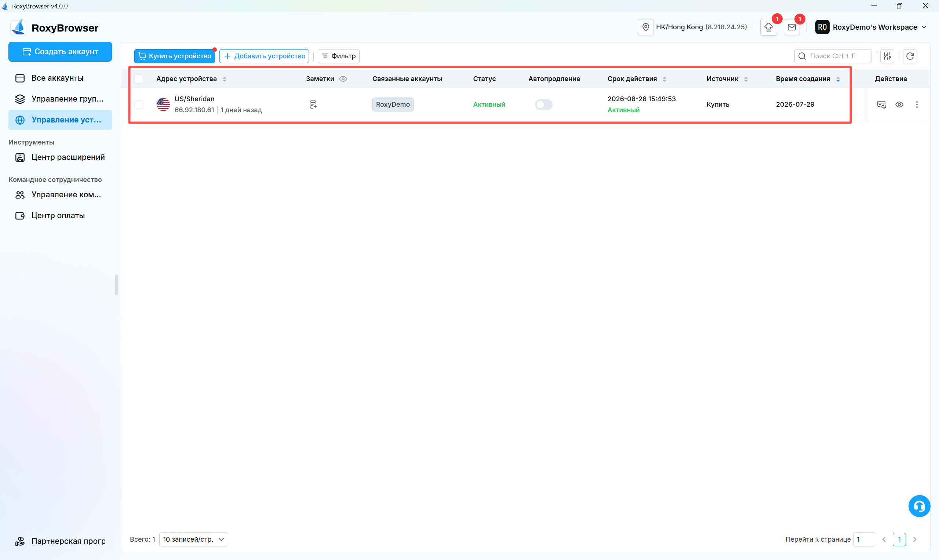Sort by Источник column
The height and width of the screenshot is (560, 939).
[x=746, y=79]
